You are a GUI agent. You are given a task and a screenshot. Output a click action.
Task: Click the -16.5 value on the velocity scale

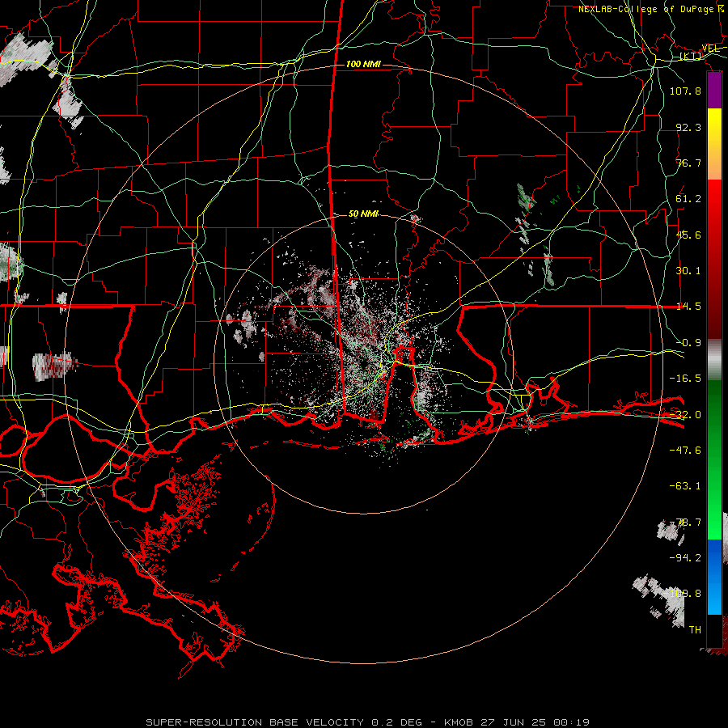[x=685, y=379]
